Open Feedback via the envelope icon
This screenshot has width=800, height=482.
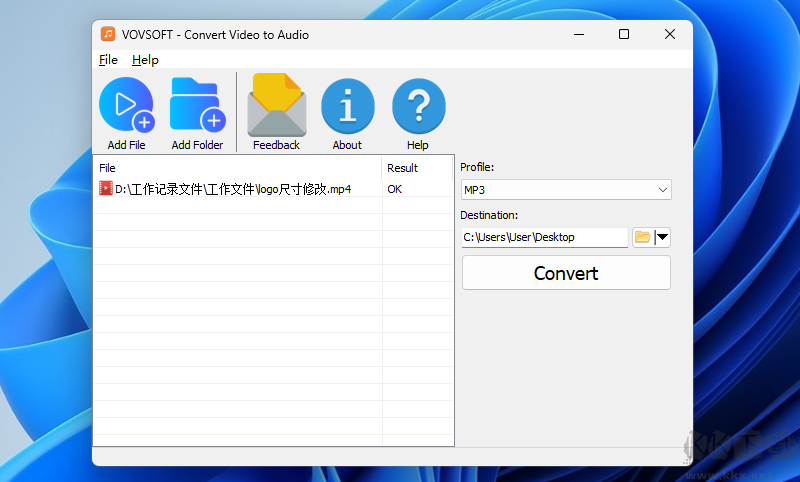tap(276, 106)
